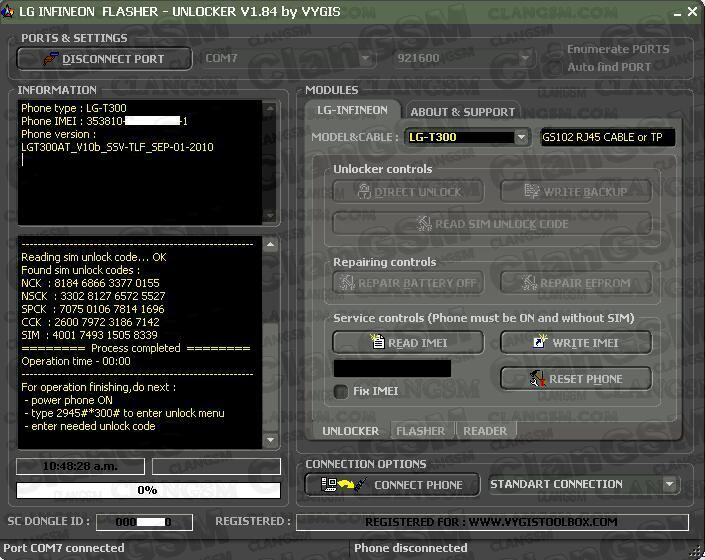705x560 pixels.
Task: Click the GS102 RJ45 CABLE field
Action: [607, 137]
